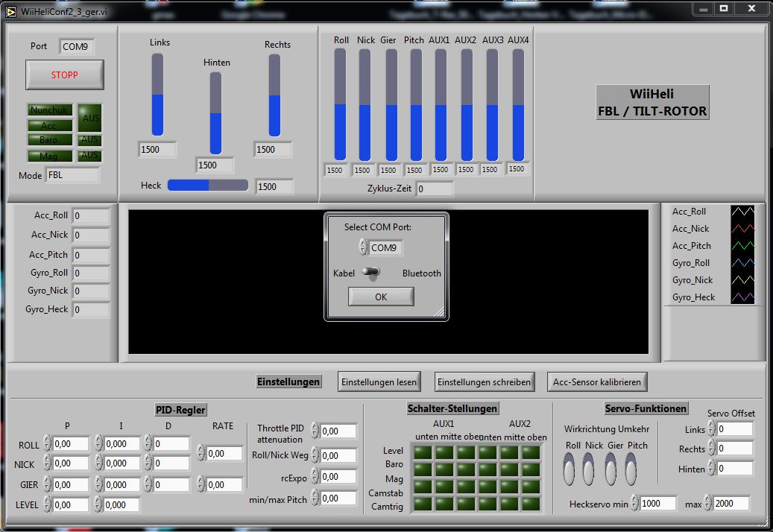Click the blue Gyro_Roll plot legend icon
The width and height of the screenshot is (773, 532).
(742, 263)
